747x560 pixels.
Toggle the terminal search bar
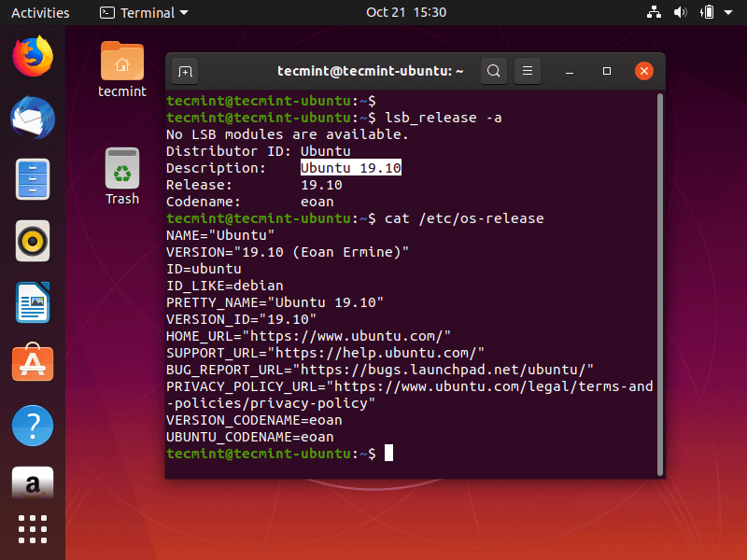click(x=493, y=70)
